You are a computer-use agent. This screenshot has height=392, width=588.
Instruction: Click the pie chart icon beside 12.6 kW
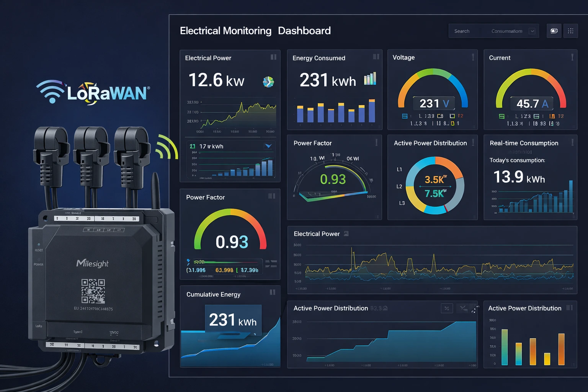click(268, 82)
